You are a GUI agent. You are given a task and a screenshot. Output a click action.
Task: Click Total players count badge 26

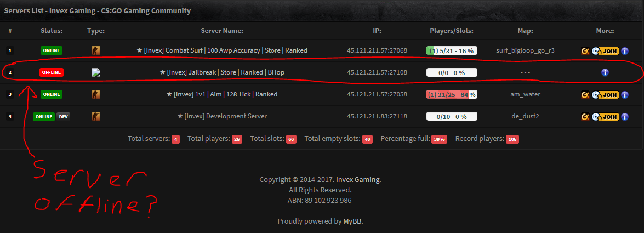(237, 139)
